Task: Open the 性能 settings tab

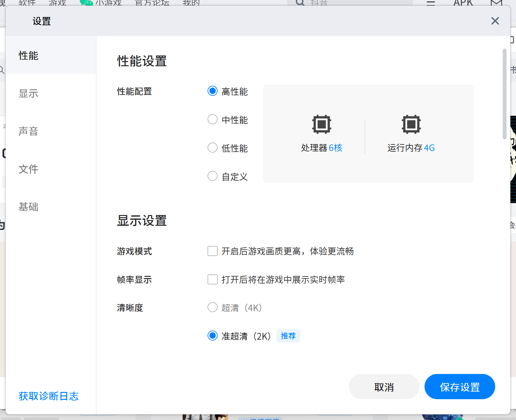Action: (28, 55)
